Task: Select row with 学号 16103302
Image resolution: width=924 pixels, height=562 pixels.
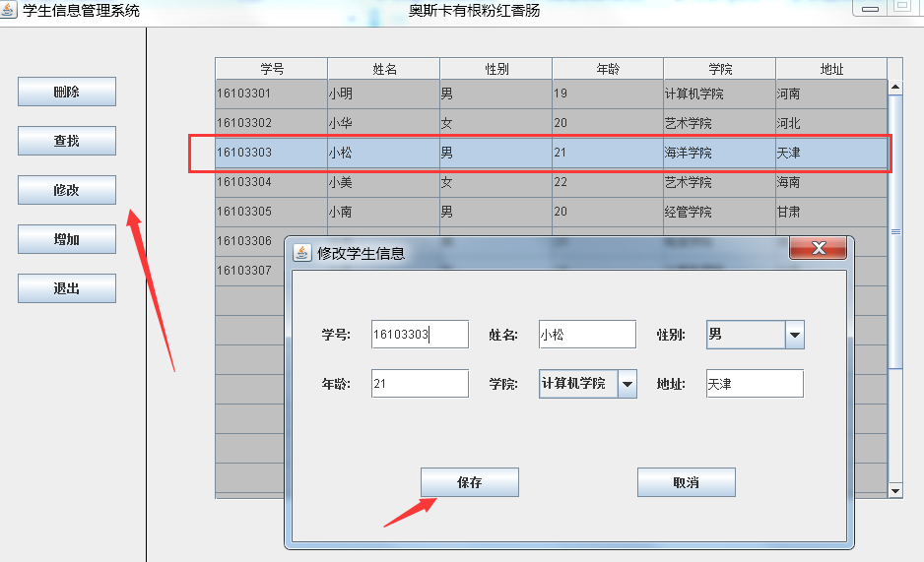Action: pyautogui.click(x=552, y=124)
